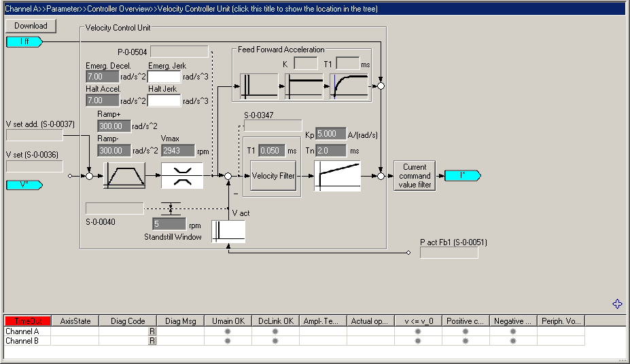Click Channel A v <= v_0 status indicator
This screenshot has height=364, width=630.
coord(418,331)
